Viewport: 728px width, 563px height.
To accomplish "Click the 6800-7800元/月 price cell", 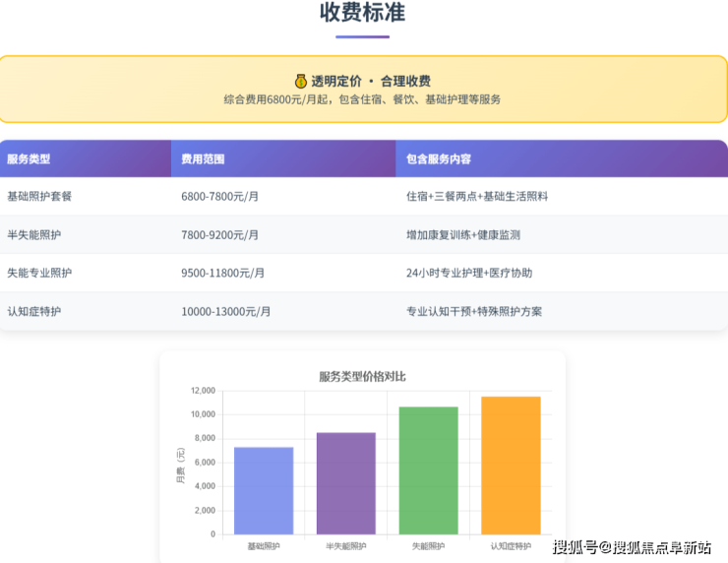I will (x=219, y=196).
